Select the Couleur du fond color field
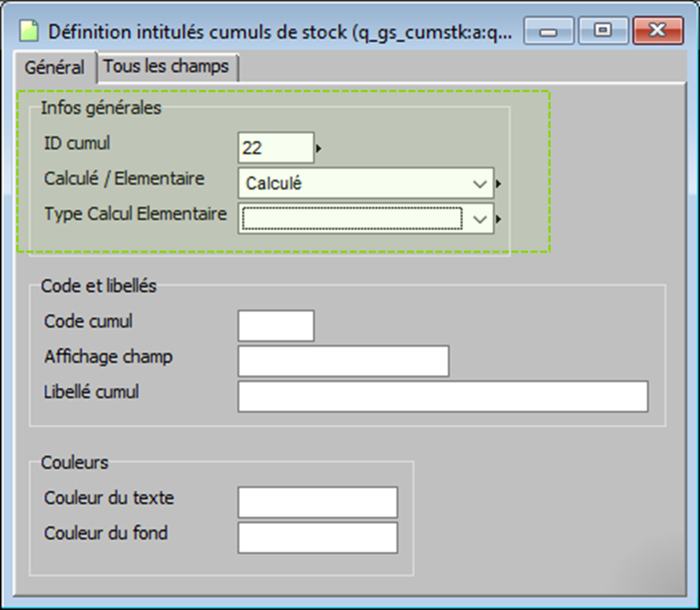 [317, 538]
